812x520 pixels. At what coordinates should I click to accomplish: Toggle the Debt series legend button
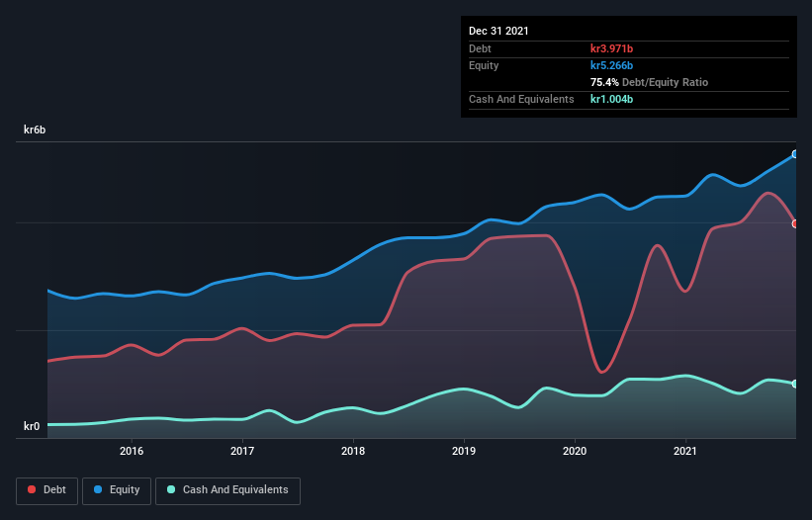pos(47,490)
